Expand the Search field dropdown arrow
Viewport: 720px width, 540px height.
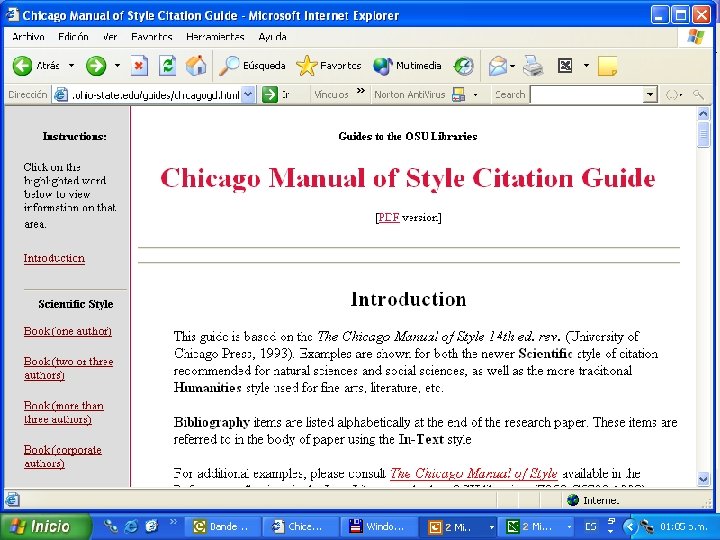coord(650,95)
